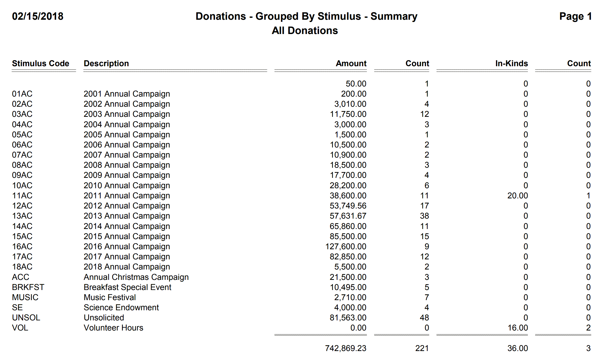Screen dimensions: 605x364
Task: Select stimulus code 12AC
Action: (22, 206)
